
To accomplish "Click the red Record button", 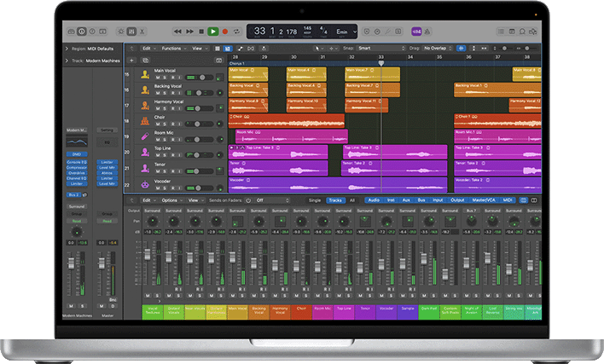I will (x=225, y=32).
